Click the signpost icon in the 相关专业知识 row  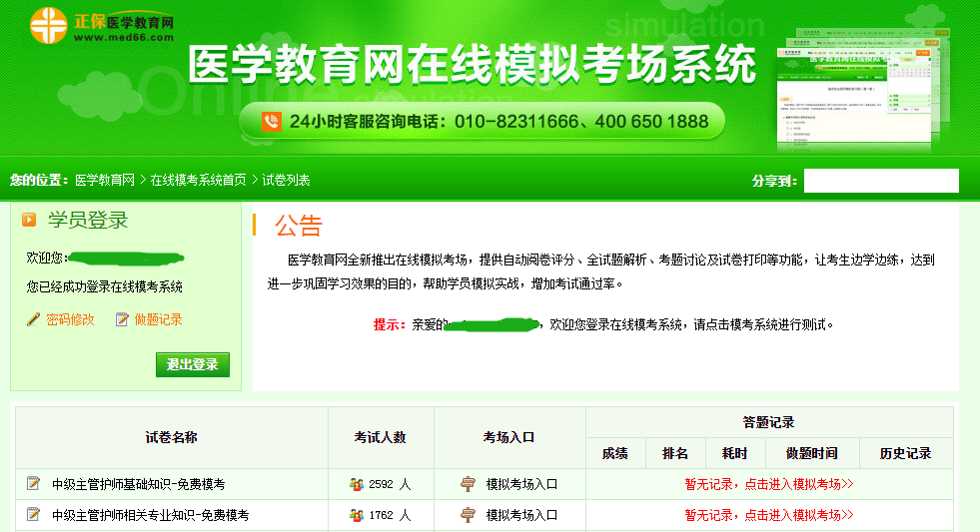[468, 516]
